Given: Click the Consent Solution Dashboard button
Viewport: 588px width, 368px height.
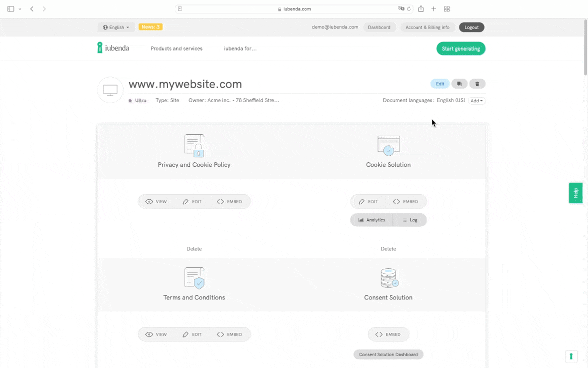Looking at the screenshot, I should coord(388,354).
